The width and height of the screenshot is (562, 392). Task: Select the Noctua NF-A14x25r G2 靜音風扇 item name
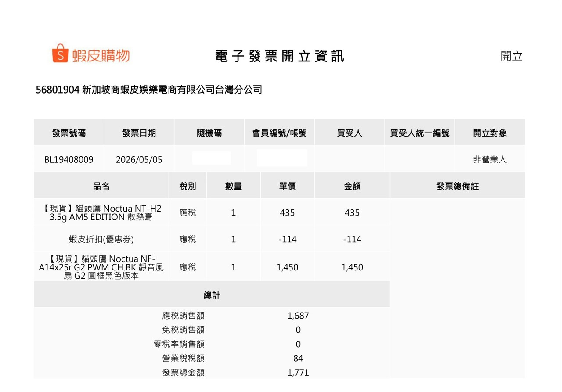[x=101, y=267]
